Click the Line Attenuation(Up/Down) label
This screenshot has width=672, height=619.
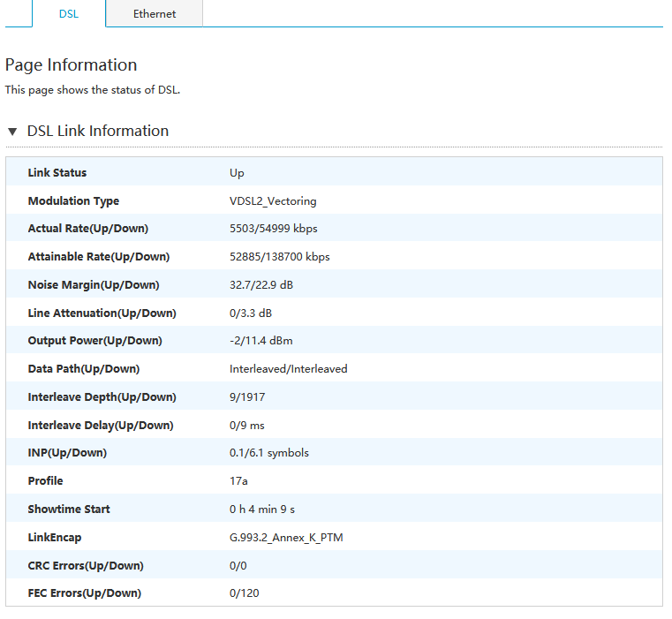pyautogui.click(x=102, y=313)
